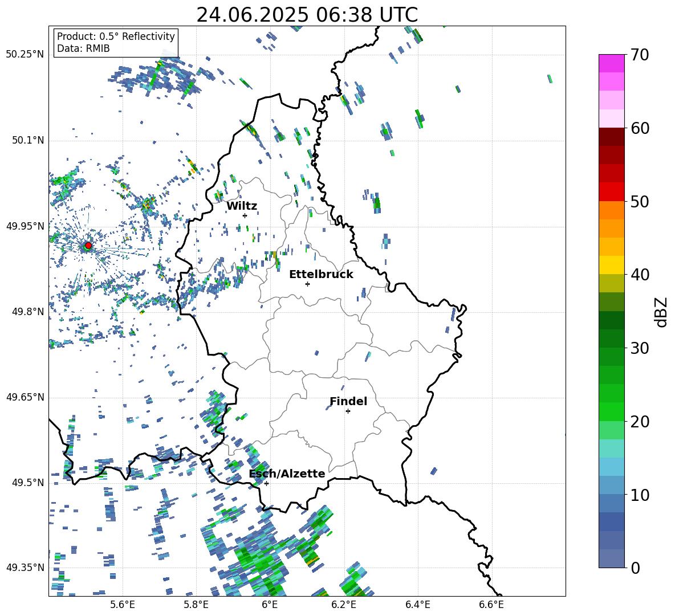
Task: Click the red radar site marker
Action: coord(88,246)
